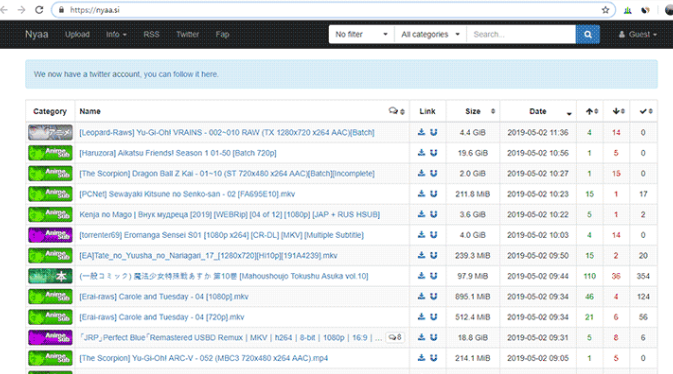Open the comments badge on Perfect Blue row
This screenshot has width=673, height=374.
point(395,338)
